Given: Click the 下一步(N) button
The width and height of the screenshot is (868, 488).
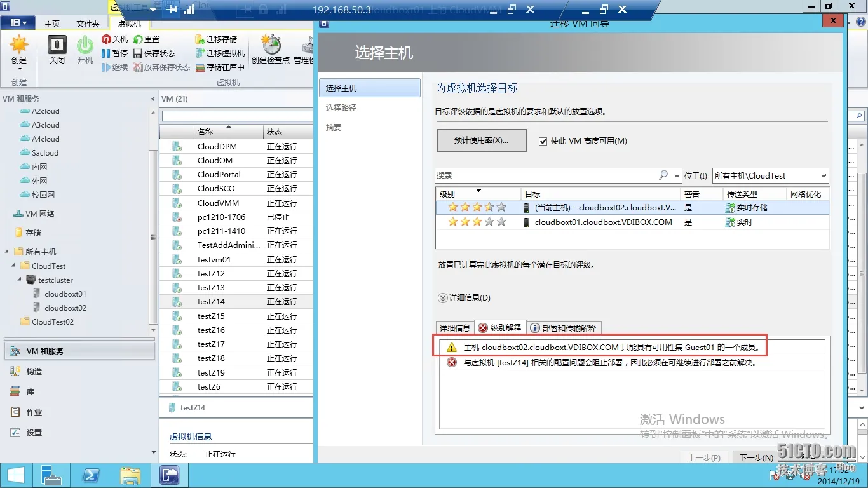Looking at the screenshot, I should coord(756,457).
